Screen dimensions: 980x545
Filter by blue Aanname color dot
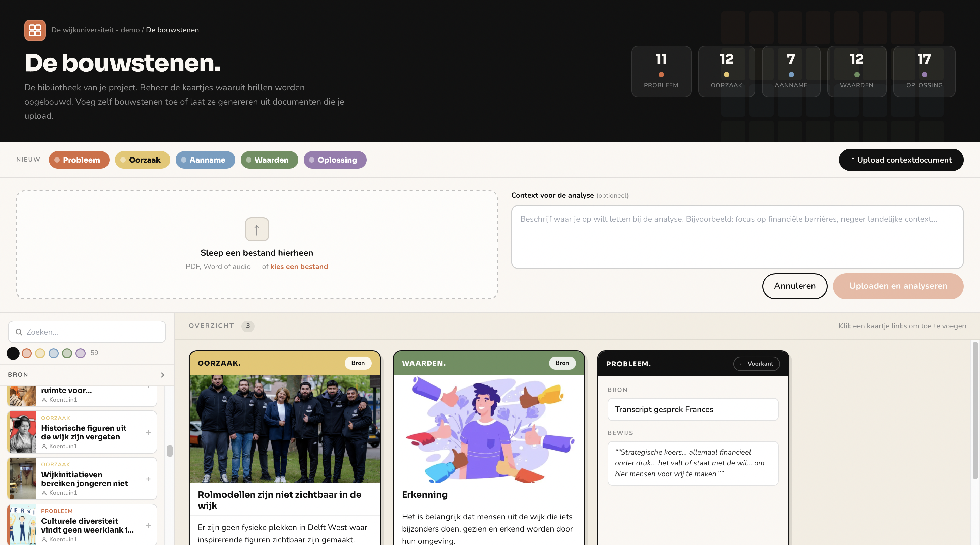(x=54, y=353)
